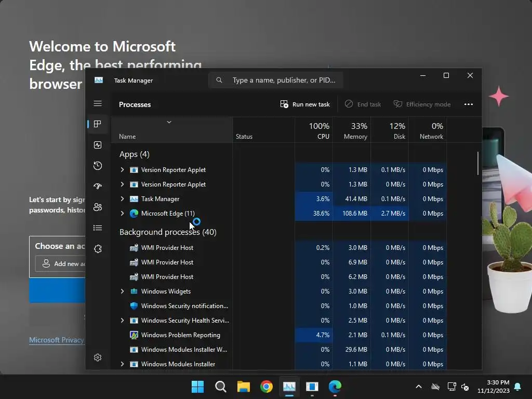Open the App history sidebar icon
The image size is (532, 399).
pos(98,166)
